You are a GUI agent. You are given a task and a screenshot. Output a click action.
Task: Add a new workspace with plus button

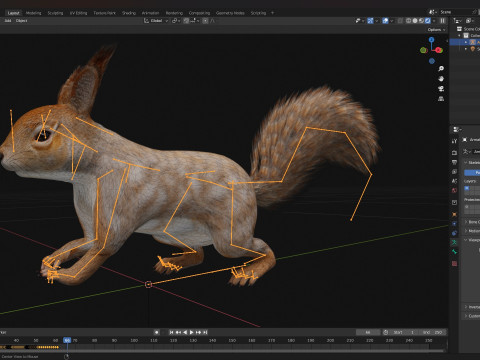point(272,13)
